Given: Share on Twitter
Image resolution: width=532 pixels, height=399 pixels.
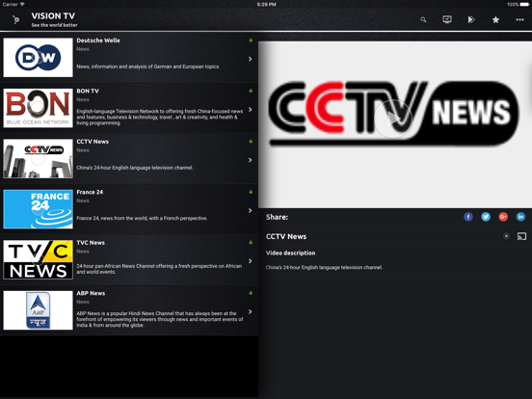Looking at the screenshot, I should coord(486,217).
